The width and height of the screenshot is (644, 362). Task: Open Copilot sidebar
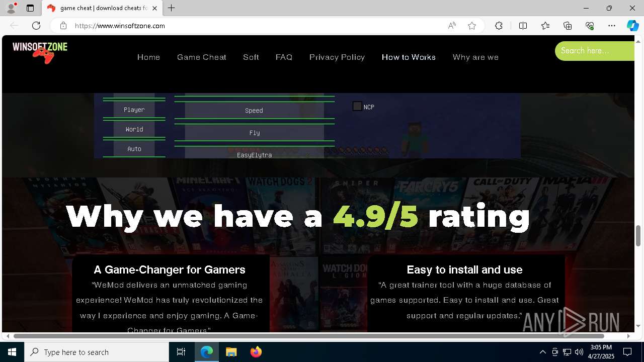click(x=632, y=26)
